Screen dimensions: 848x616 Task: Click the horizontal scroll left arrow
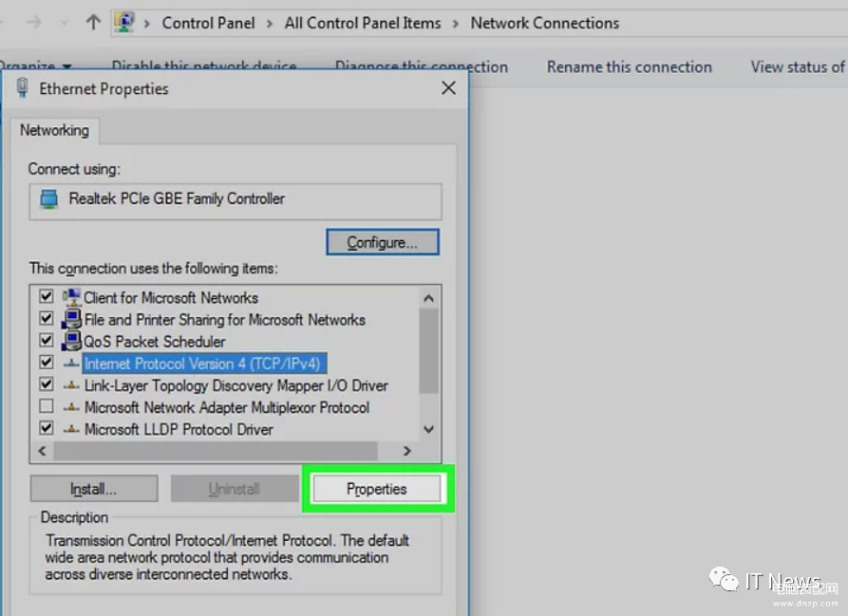[42, 451]
